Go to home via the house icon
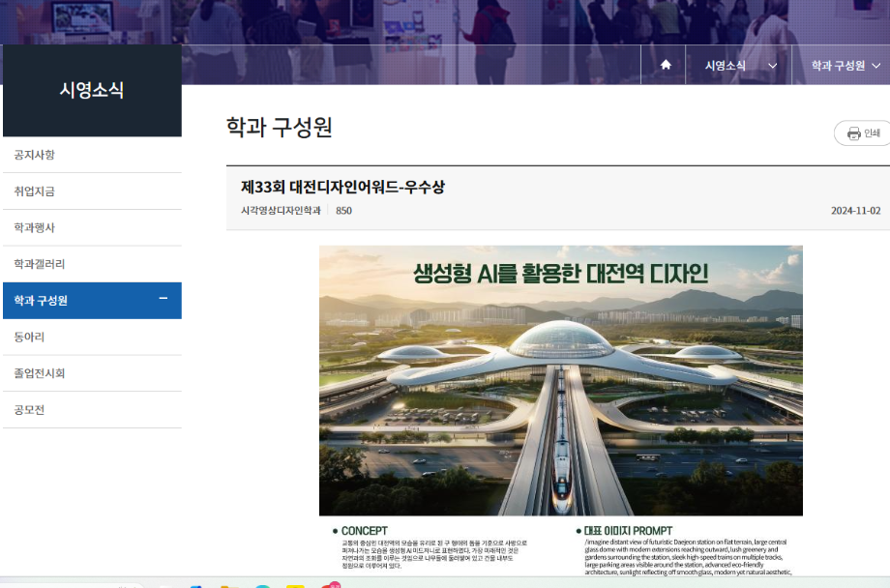This screenshot has width=890, height=588. coord(665,65)
